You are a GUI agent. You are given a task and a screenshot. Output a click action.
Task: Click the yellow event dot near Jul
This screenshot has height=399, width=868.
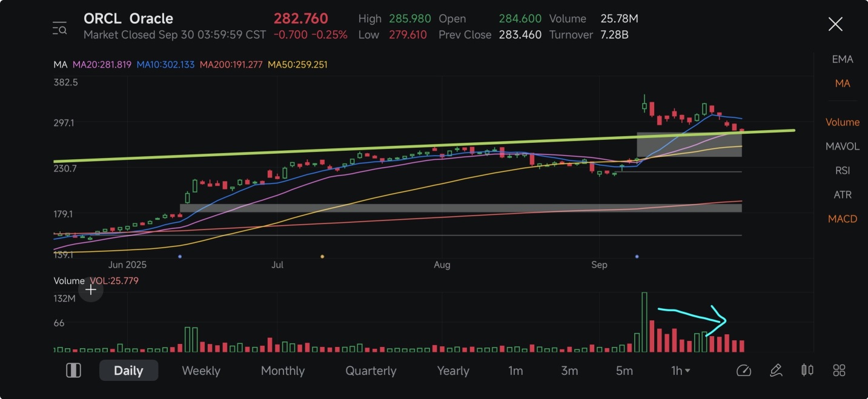(x=322, y=257)
